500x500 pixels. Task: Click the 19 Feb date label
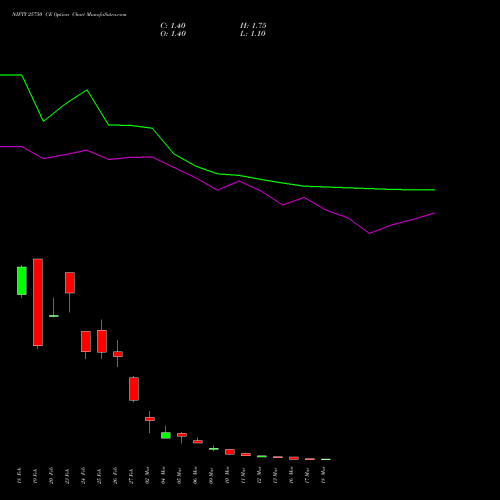[35, 476]
